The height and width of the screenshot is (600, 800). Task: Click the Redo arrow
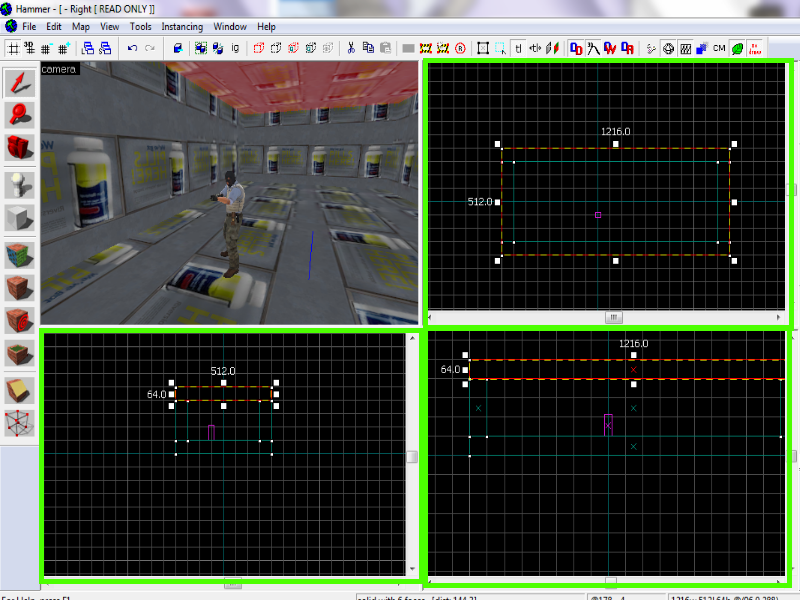(x=149, y=48)
